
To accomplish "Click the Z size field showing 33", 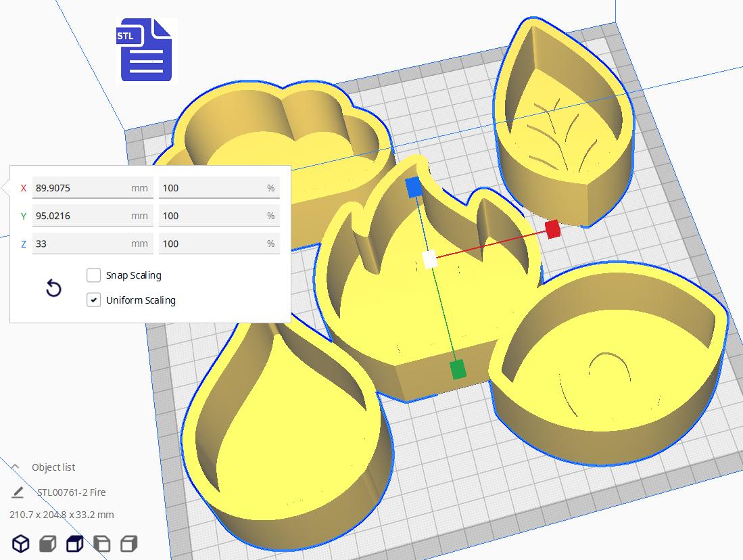I will [93, 243].
